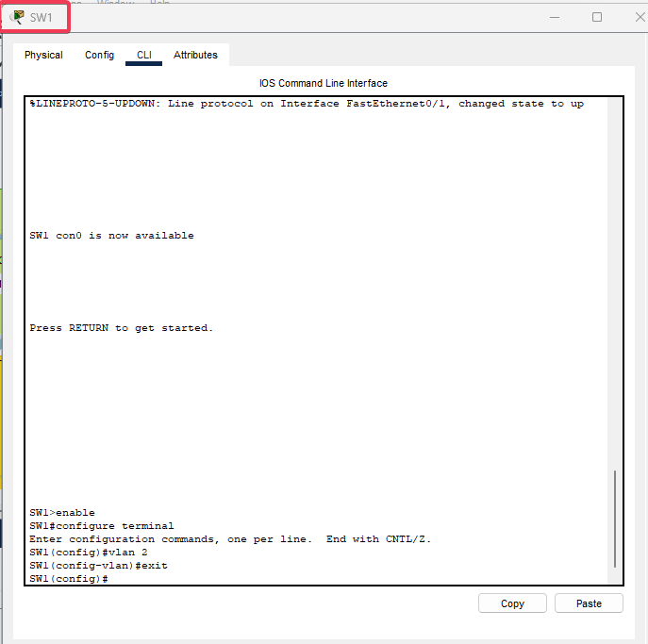The height and width of the screenshot is (644, 648).
Task: Maximize the SW1 window
Action: click(x=597, y=17)
